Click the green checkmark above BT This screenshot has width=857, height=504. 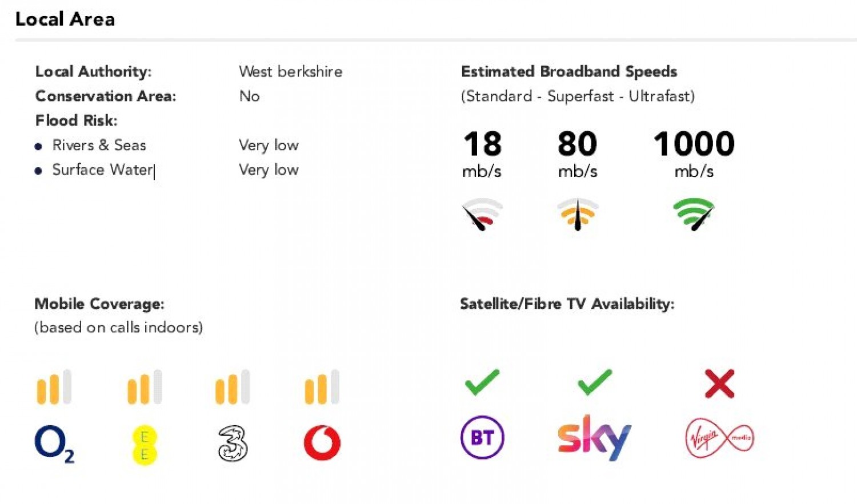[482, 382]
